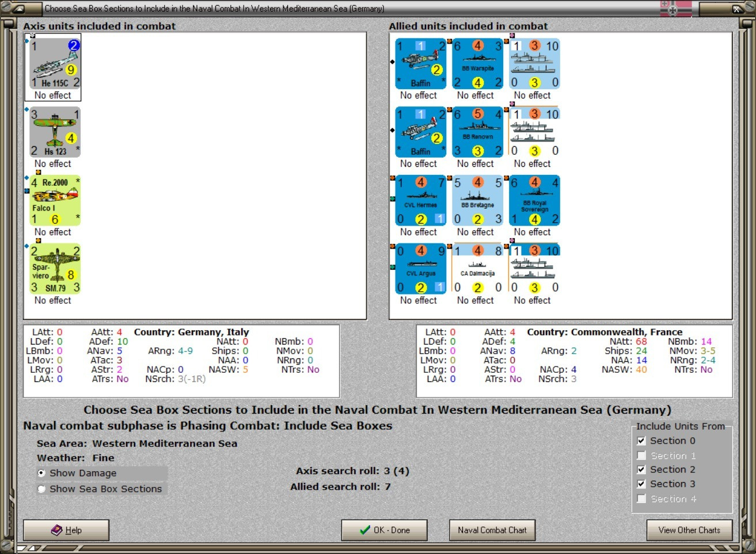This screenshot has height=554, width=756.
Task: Click the Allied search roll value
Action: (388, 487)
